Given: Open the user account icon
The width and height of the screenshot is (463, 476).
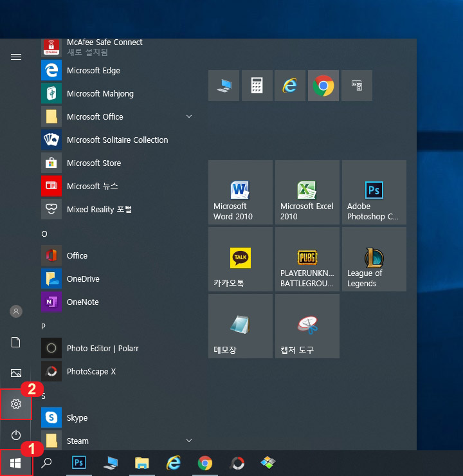Looking at the screenshot, I should pos(16,311).
